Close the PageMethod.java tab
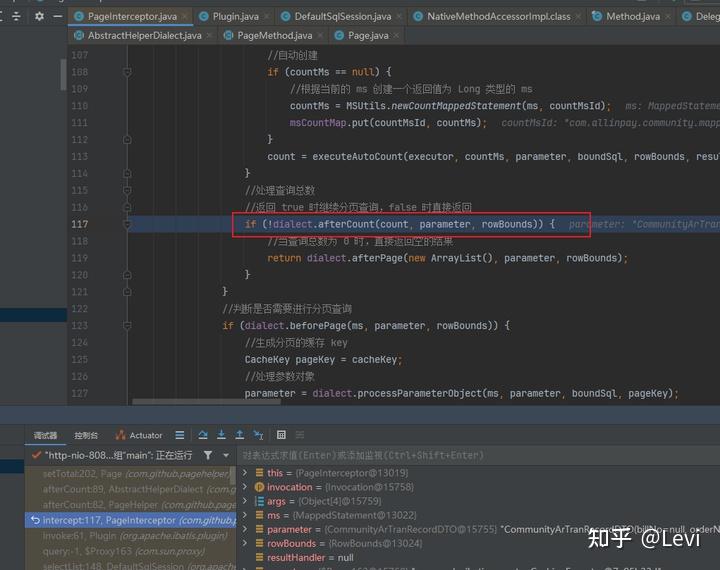Image resolution: width=720 pixels, height=570 pixels. pos(320,35)
